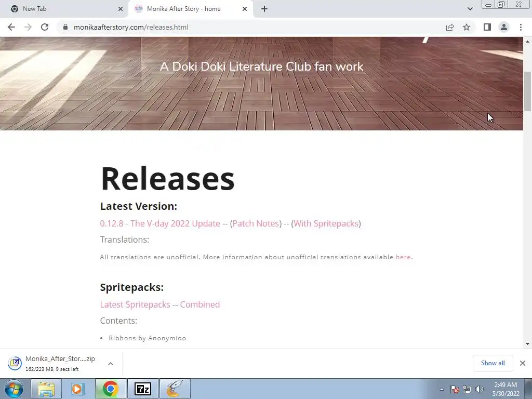This screenshot has height=399, width=532.
Task: Open 0.12.8 V-day 2022 Update link
Action: point(160,223)
